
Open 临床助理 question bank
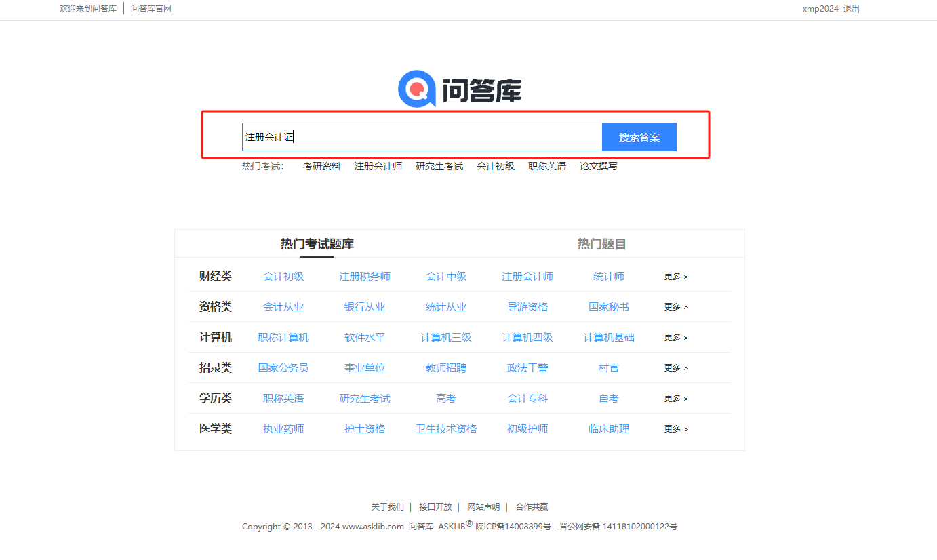tap(609, 429)
